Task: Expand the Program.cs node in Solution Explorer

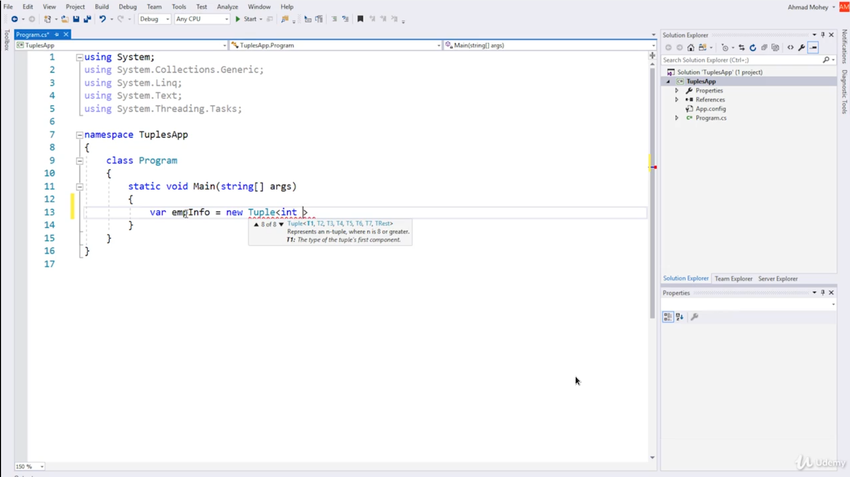Action: click(677, 118)
